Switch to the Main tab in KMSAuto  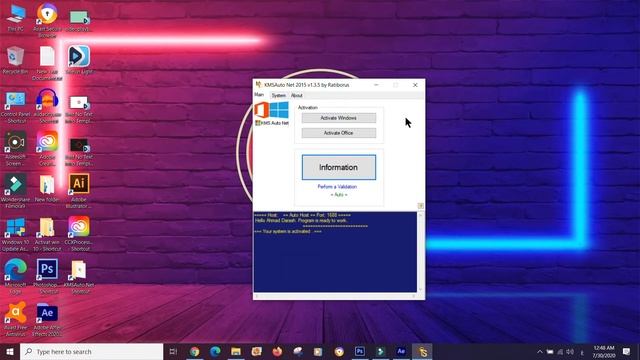(x=259, y=95)
